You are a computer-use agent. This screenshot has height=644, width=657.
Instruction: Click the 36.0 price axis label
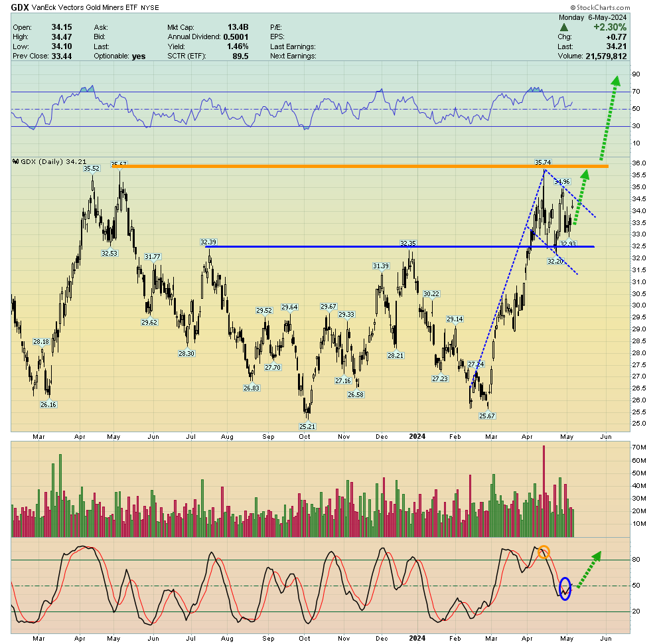pyautogui.click(x=639, y=163)
